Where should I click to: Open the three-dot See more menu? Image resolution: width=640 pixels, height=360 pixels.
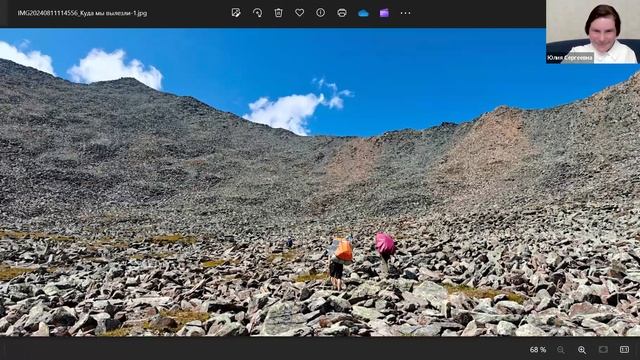(405, 13)
